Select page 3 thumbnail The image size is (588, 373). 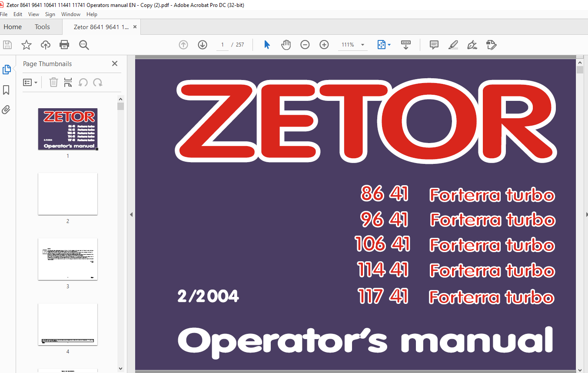(68, 259)
